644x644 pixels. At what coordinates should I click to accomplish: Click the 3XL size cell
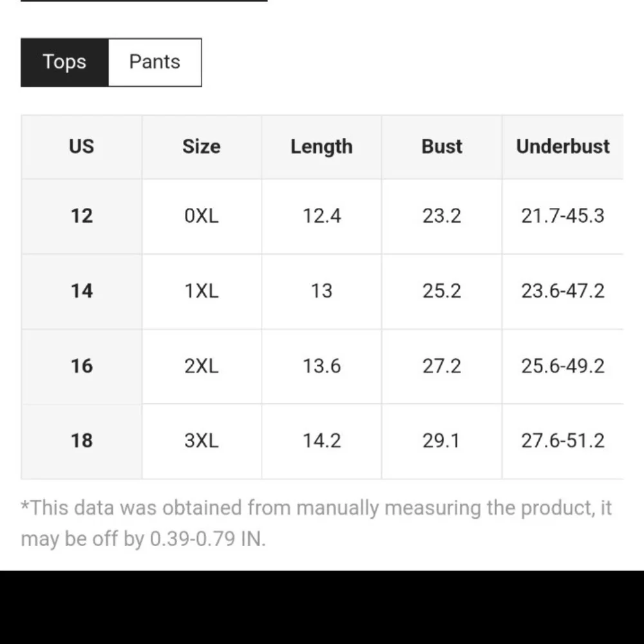click(x=202, y=441)
